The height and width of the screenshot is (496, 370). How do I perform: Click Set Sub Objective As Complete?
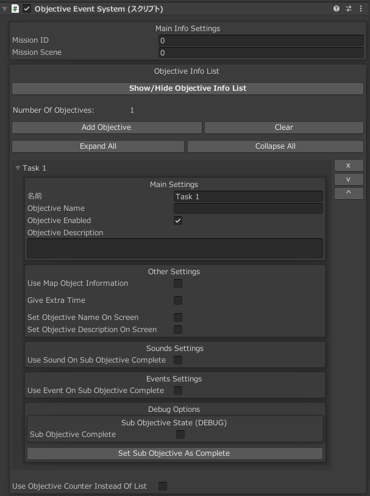175,453
